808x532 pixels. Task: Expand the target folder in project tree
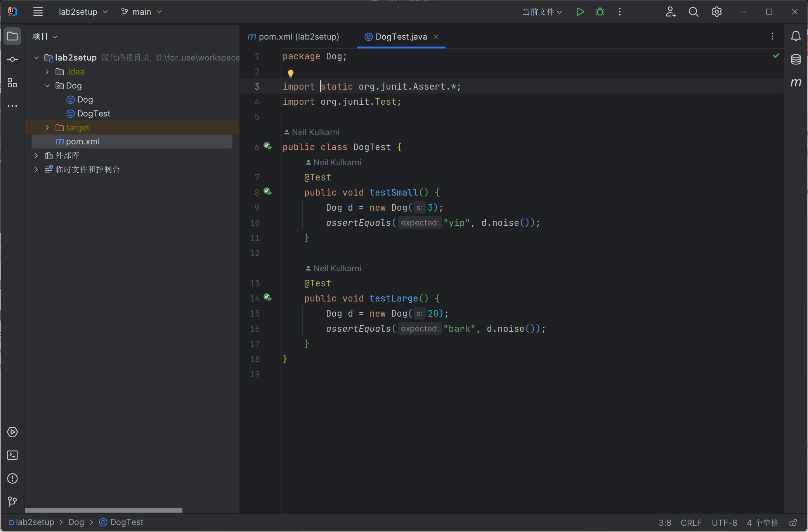pos(47,128)
